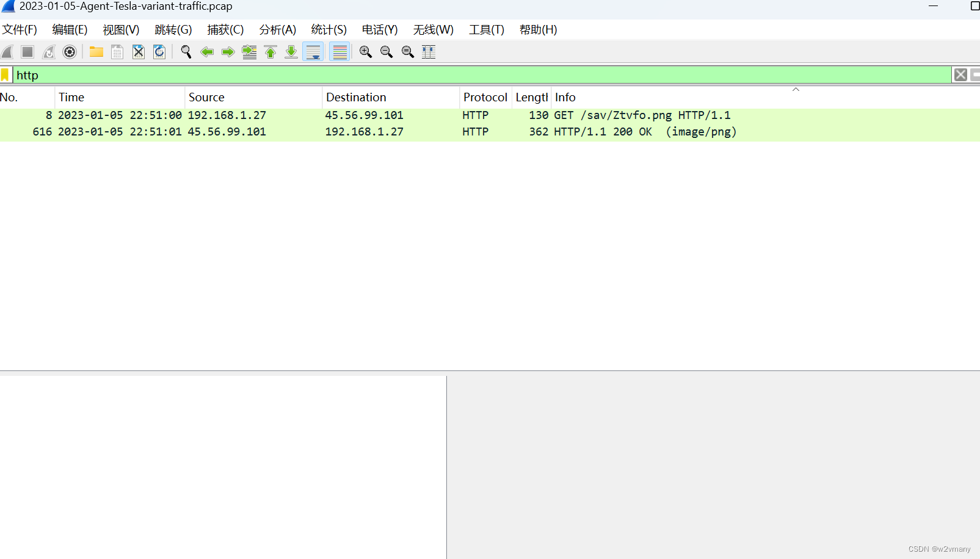Open the 电话(Y) menu
980x559 pixels.
tap(380, 30)
